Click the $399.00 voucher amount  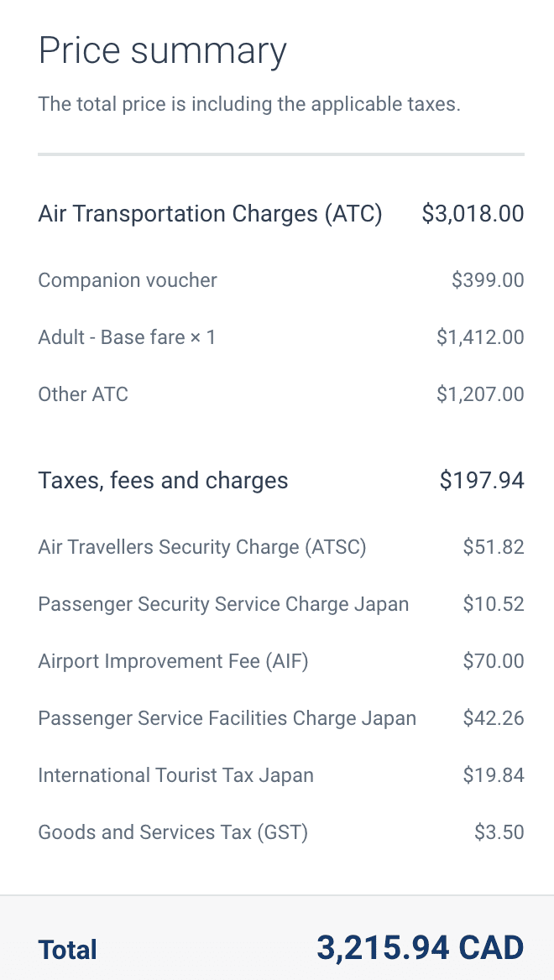click(488, 280)
